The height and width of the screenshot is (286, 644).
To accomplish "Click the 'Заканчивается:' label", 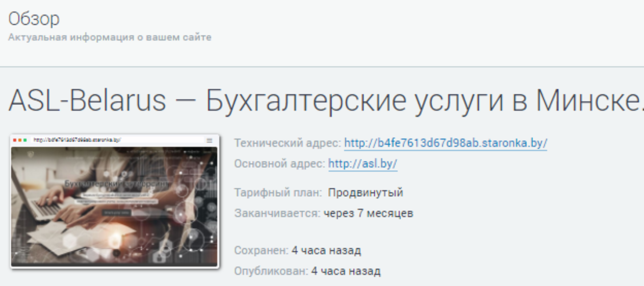I will coord(277,213).
